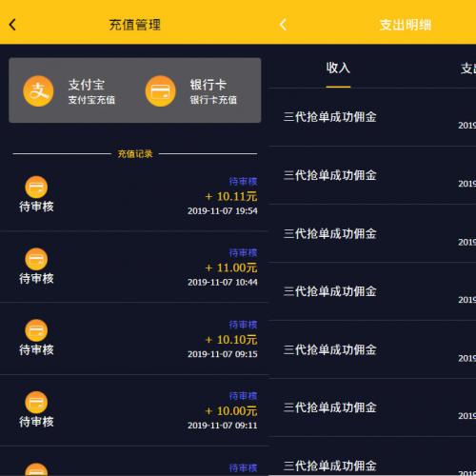Select the + 11.00元 amount

click(231, 268)
